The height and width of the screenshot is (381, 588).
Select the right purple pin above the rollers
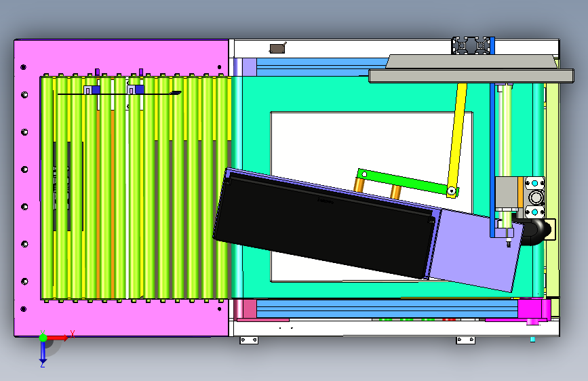point(141,72)
